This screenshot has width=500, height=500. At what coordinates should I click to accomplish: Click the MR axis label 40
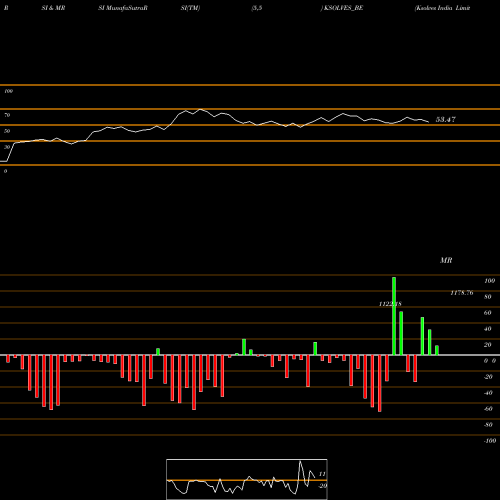(x=488, y=329)
